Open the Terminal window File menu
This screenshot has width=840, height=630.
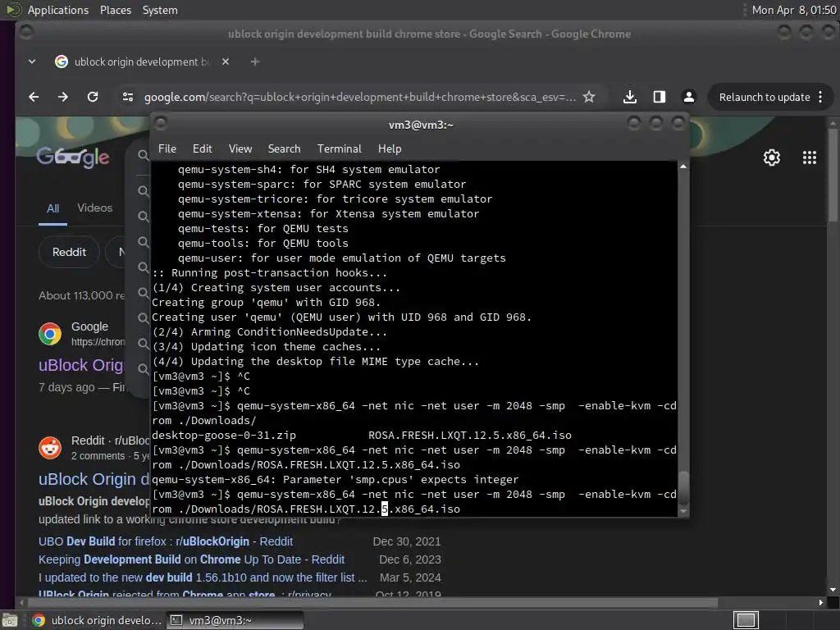[x=167, y=148]
